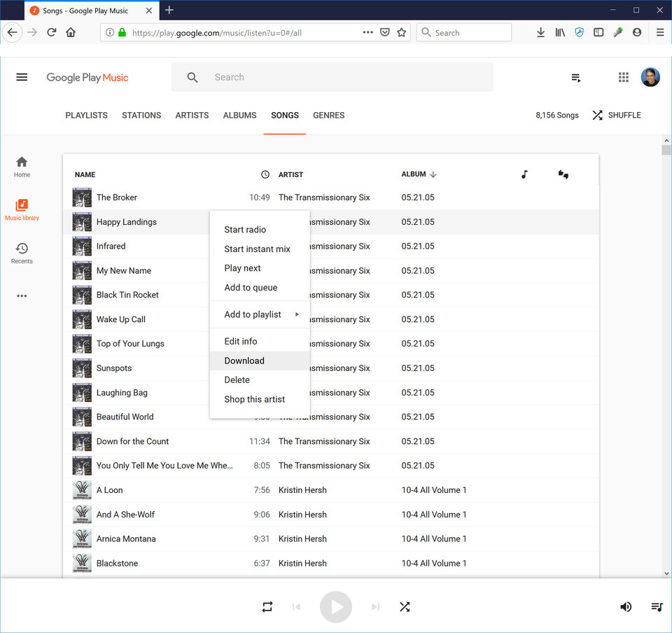Image resolution: width=672 pixels, height=633 pixels.
Task: Go to Home in sidebar
Action: pyautogui.click(x=22, y=167)
